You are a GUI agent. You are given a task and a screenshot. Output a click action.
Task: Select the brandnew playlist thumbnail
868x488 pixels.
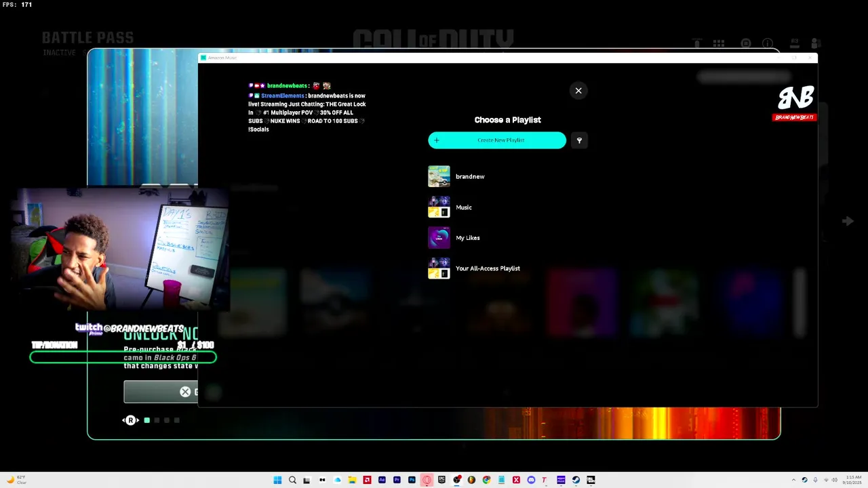pos(439,176)
